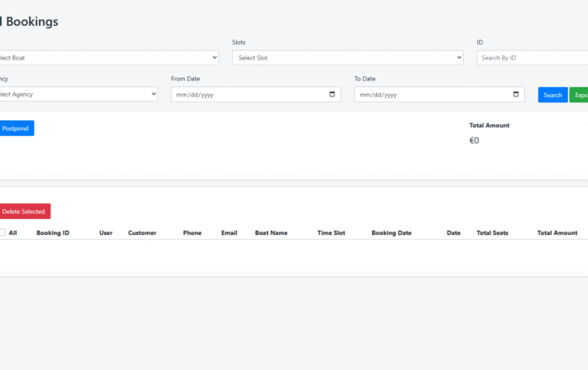Viewport: 588px width, 370px height.
Task: Tick the All checkbox in table header
Action: (x=3, y=232)
